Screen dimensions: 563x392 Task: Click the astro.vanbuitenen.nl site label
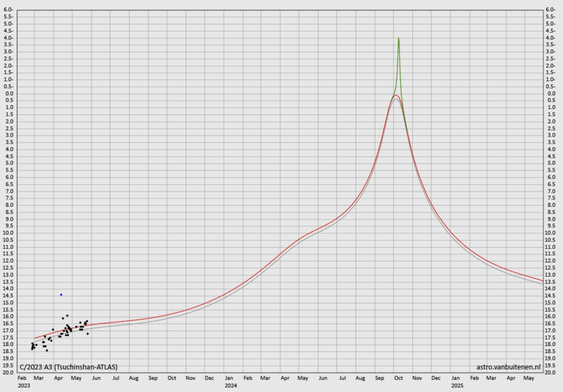pos(508,367)
